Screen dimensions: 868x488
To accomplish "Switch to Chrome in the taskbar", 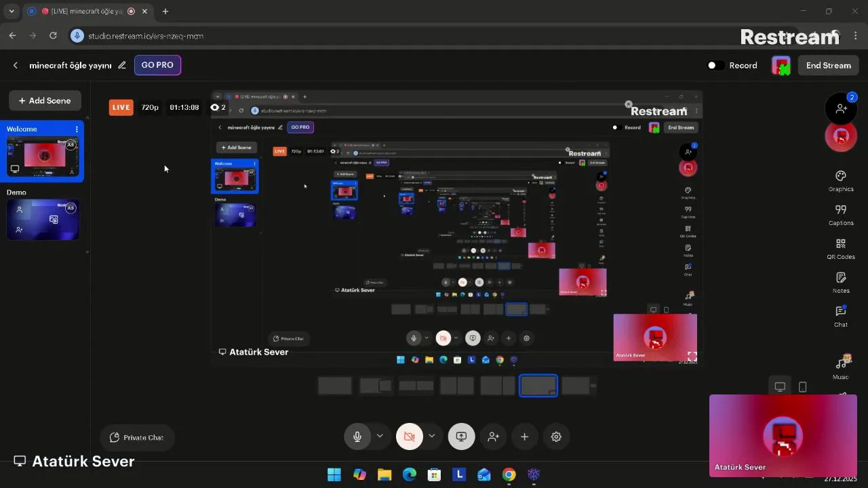I will [509, 474].
